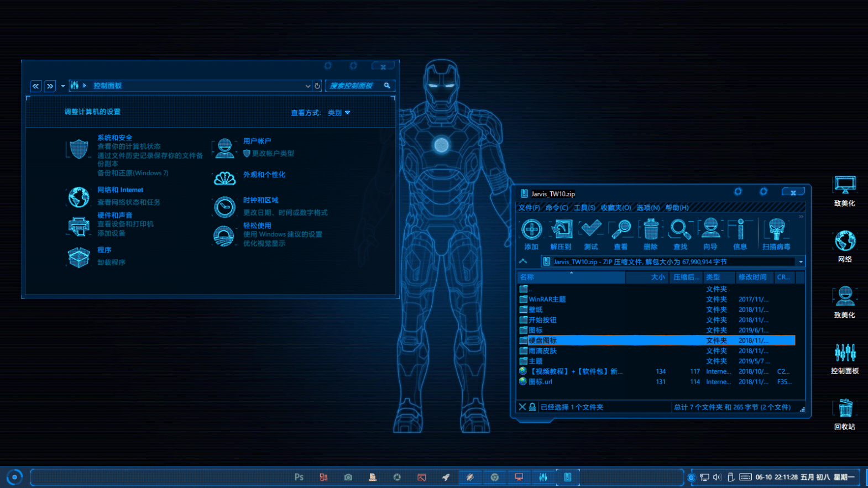This screenshot has width=868, height=488.
Task: Open the 文件(F) menu in WinRAR
Action: tap(529, 208)
